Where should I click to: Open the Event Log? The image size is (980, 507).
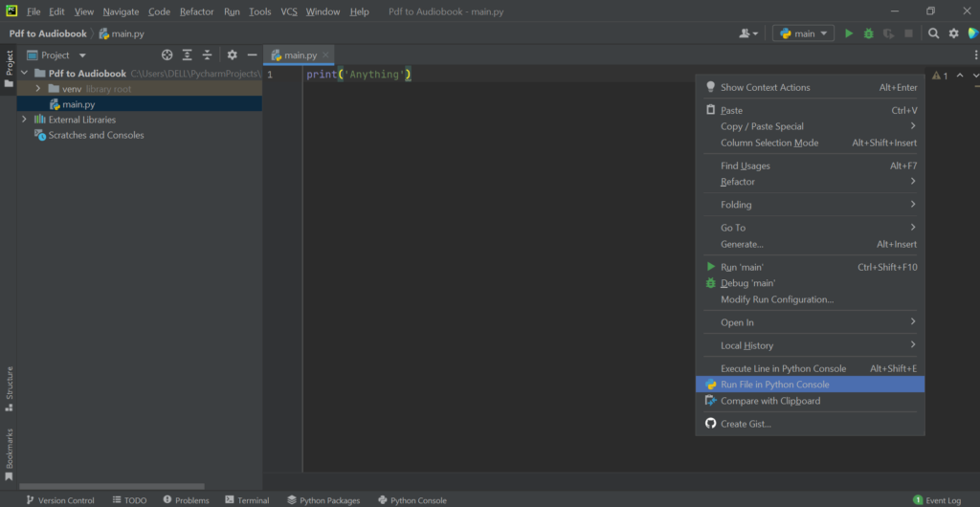937,500
